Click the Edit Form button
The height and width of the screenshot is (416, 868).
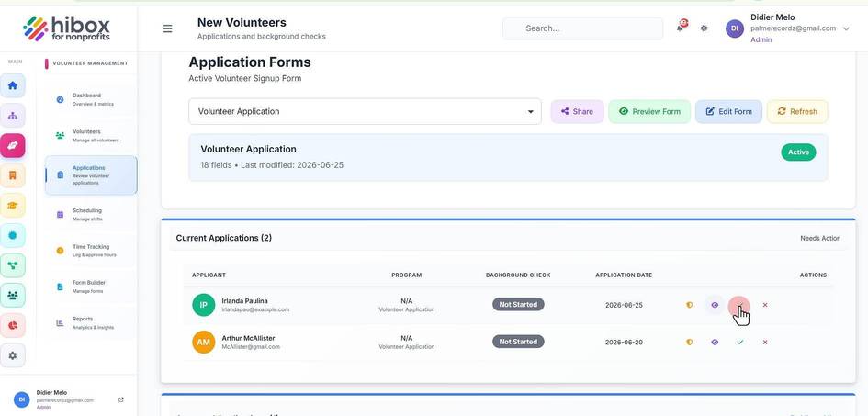pyautogui.click(x=728, y=111)
